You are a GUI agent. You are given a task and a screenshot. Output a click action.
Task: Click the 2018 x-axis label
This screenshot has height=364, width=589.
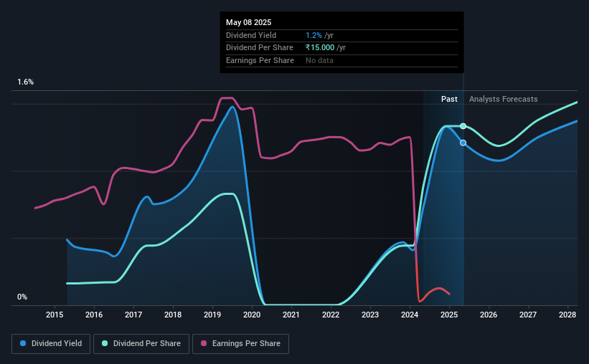173,315
